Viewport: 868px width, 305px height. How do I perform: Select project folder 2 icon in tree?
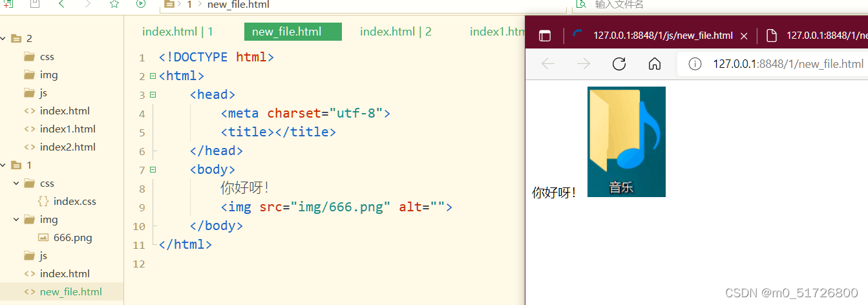pos(16,39)
